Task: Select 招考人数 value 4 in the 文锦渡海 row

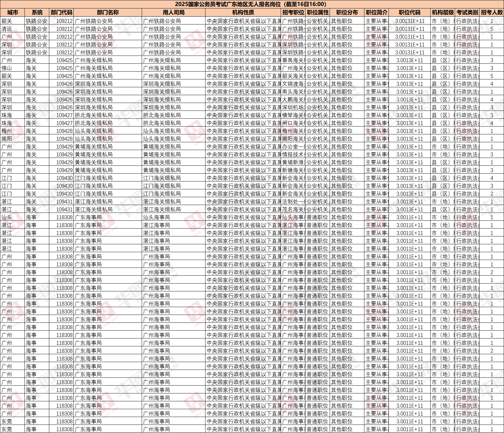Action: click(492, 84)
